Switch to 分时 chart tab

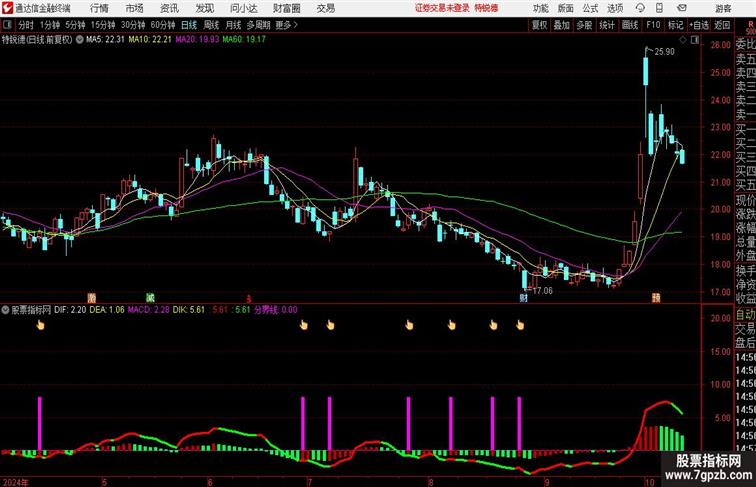click(26, 25)
